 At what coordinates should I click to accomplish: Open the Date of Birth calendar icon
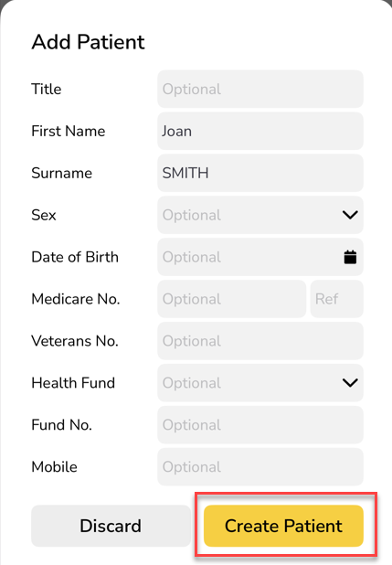tap(350, 257)
